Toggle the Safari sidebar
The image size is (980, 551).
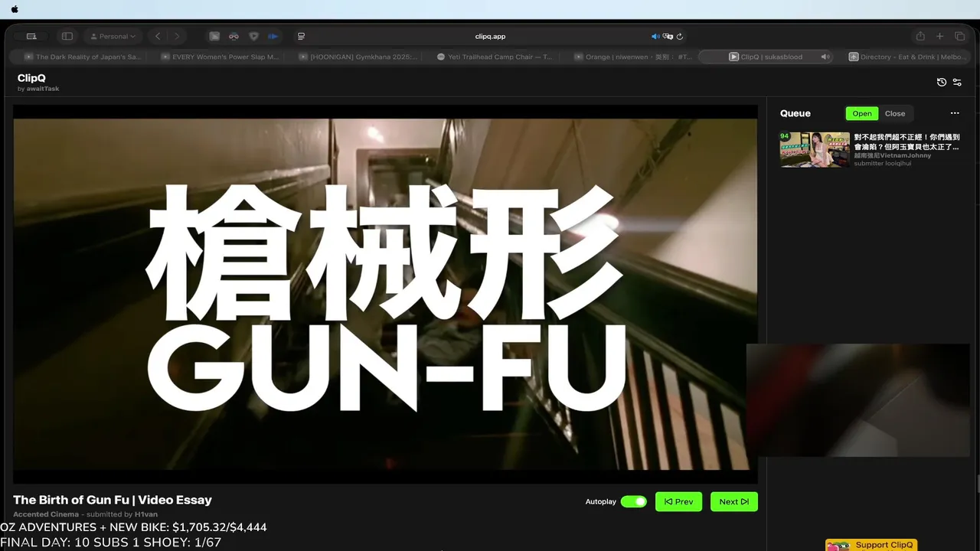(67, 36)
